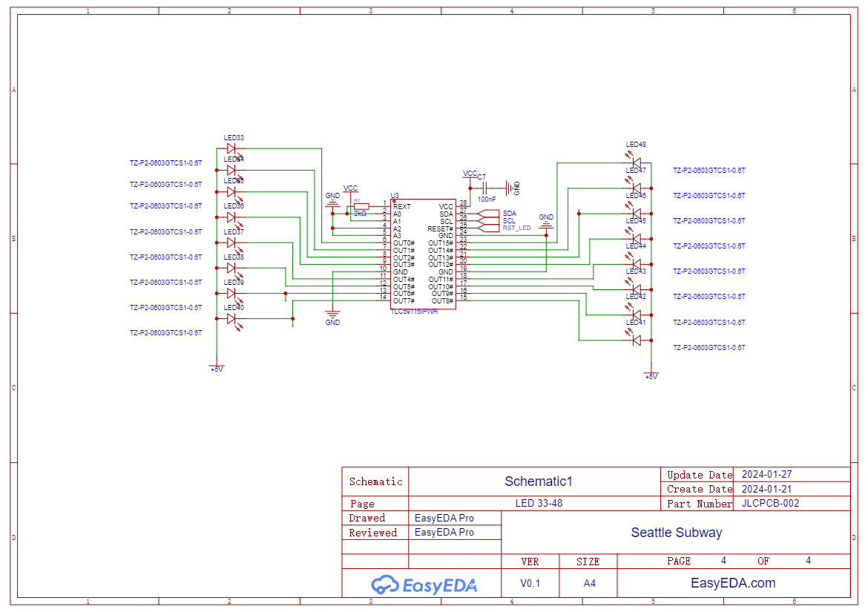Image resolution: width=868 pixels, height=612 pixels.
Task: Select the LED43 diode symbol
Action: 636,289
